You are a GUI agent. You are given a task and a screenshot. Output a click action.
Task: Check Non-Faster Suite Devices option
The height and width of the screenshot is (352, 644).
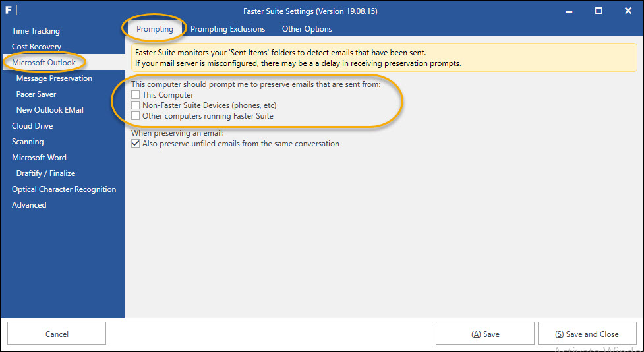pos(136,105)
